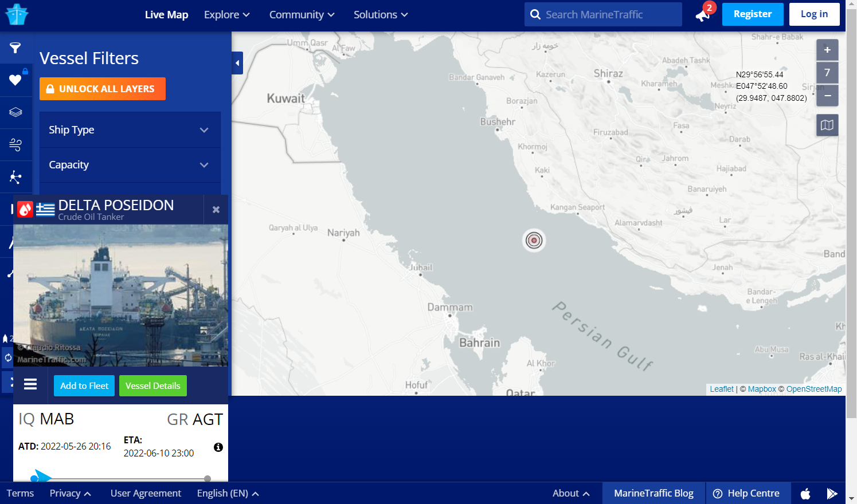Expand the Ship Type filter
This screenshot has height=504, width=857.
130,130
